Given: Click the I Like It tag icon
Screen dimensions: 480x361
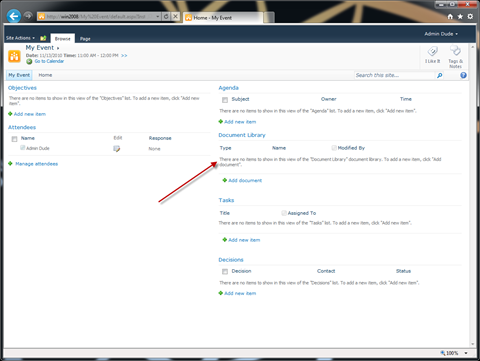Looking at the screenshot, I should (432, 51).
